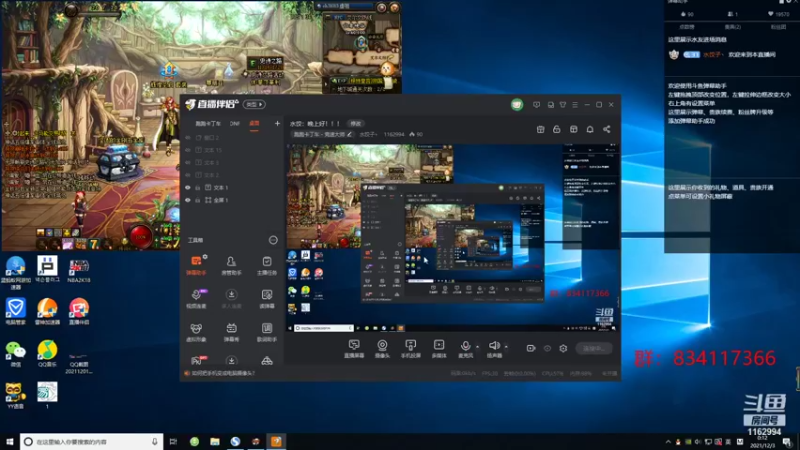
Task: Open the 读弹幕 tool
Action: pos(267,299)
